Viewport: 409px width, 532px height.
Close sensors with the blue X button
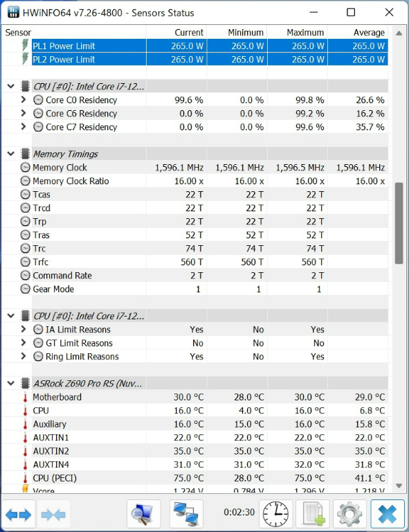[x=388, y=515]
